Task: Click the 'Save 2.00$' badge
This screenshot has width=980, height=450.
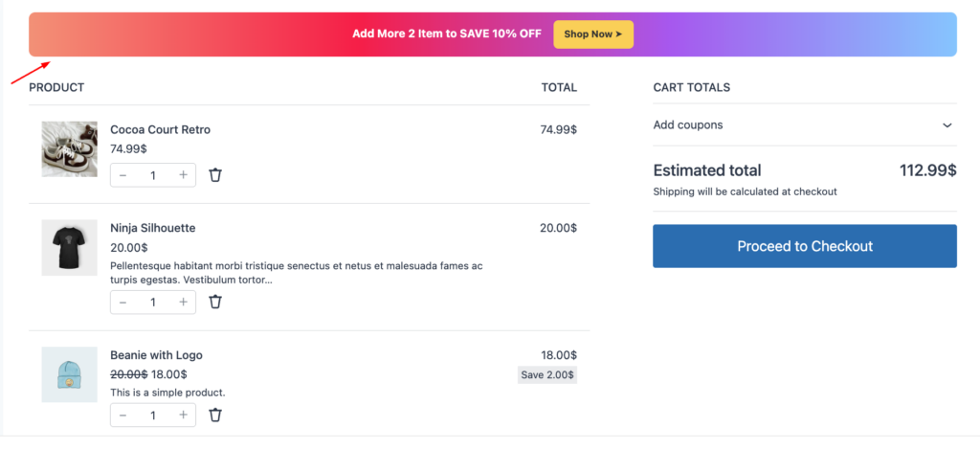Action: point(546,375)
